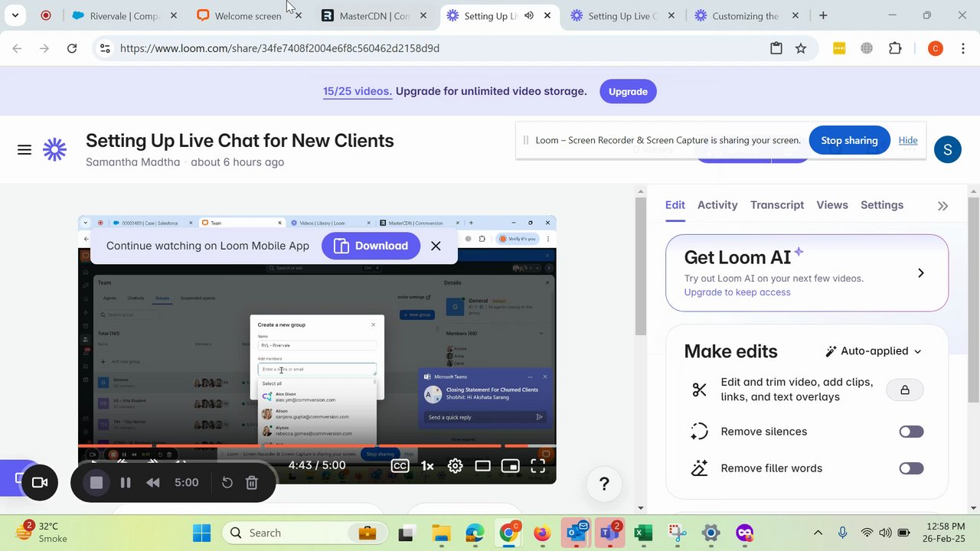Open the Loom hamburger menu
Image resolution: width=980 pixels, height=551 pixels.
[24, 150]
